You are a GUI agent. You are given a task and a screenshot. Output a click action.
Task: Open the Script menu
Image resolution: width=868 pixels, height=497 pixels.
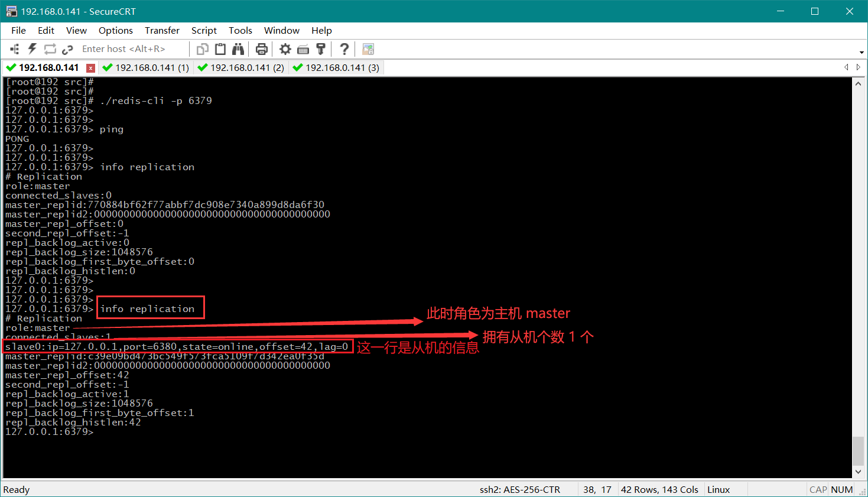(x=204, y=31)
